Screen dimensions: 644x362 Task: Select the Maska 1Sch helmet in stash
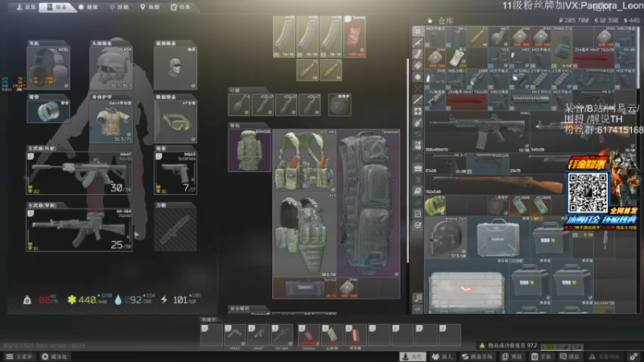(446, 237)
